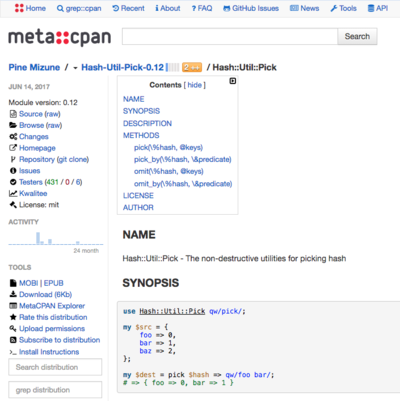Jump to pick_by(\%hash, \&predicate) method
The height and width of the screenshot is (401, 400).
coord(183,159)
